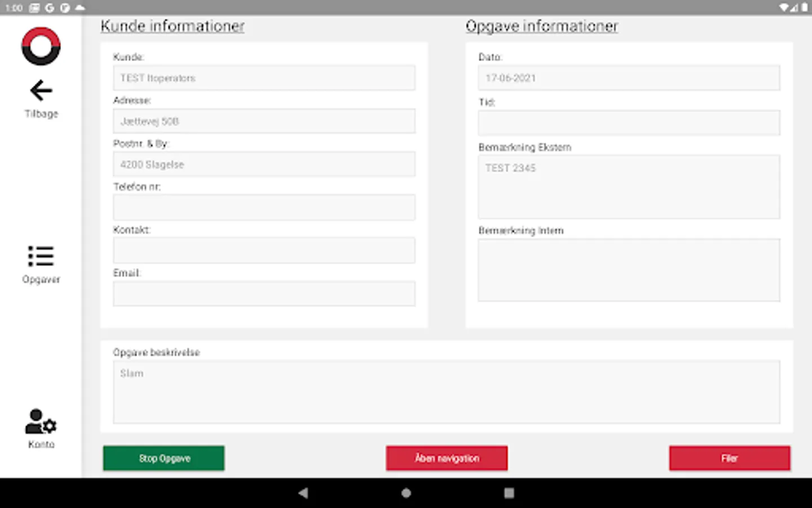Click the Tid input field
This screenshot has height=508, width=812.
point(629,122)
